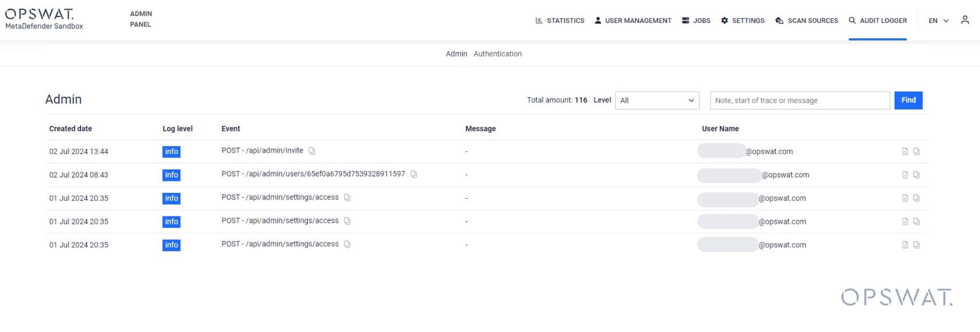Image resolution: width=980 pixels, height=332 pixels.
Task: Click the OPSWAT MetaDefender Sandbox logo
Action: point(44,19)
